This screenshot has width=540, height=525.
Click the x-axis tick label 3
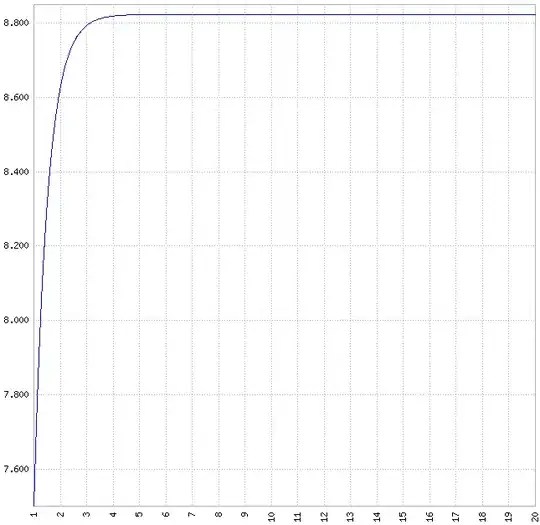click(87, 514)
